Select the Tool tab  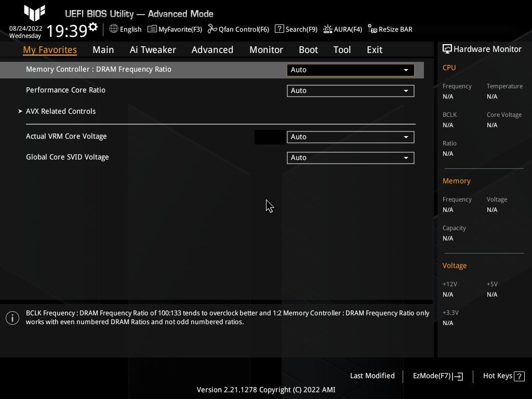(342, 50)
